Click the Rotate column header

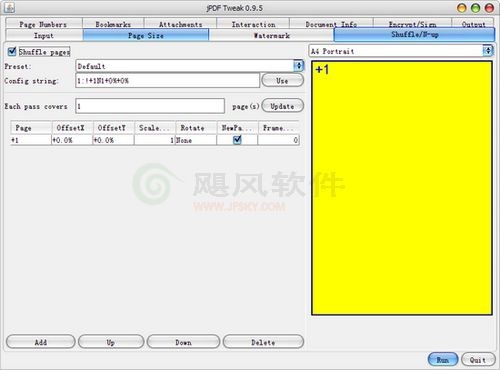pos(196,128)
